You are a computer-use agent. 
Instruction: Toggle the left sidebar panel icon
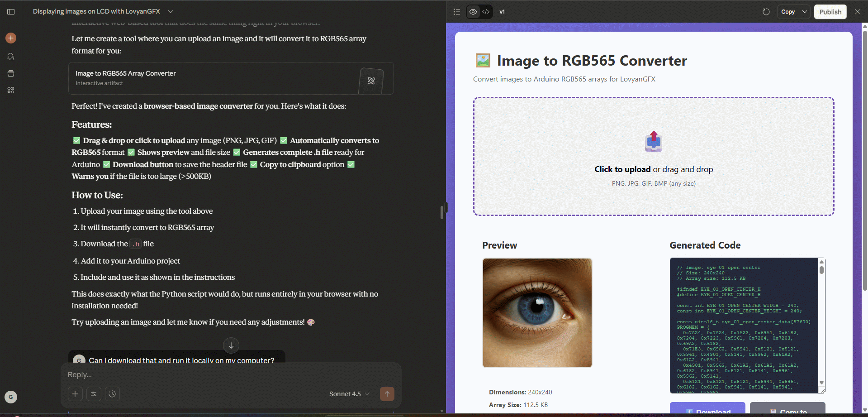coord(11,12)
